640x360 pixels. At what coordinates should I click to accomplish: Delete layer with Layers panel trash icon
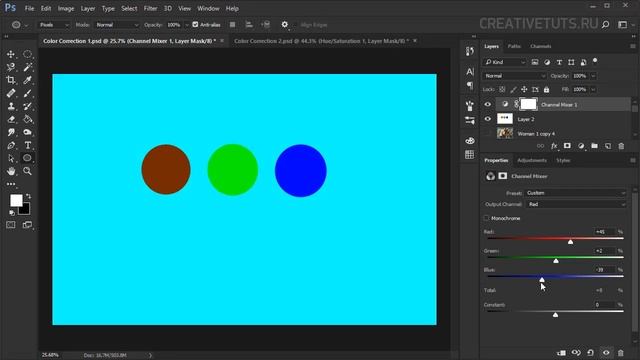(621, 146)
